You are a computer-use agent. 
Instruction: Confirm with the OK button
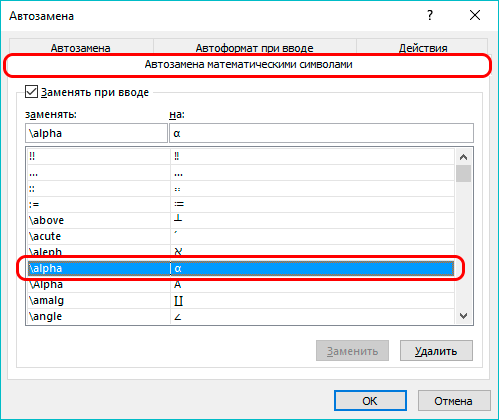pyautogui.click(x=370, y=401)
